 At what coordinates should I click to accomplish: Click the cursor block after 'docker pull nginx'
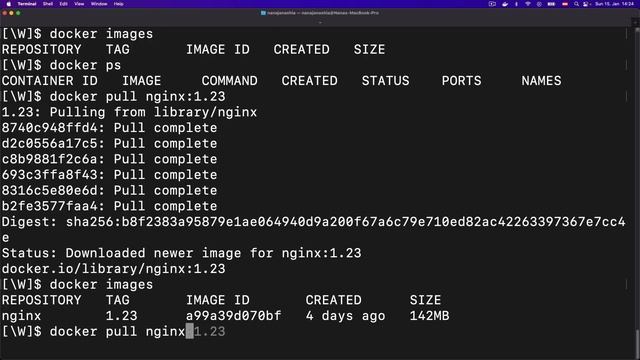(x=189, y=331)
